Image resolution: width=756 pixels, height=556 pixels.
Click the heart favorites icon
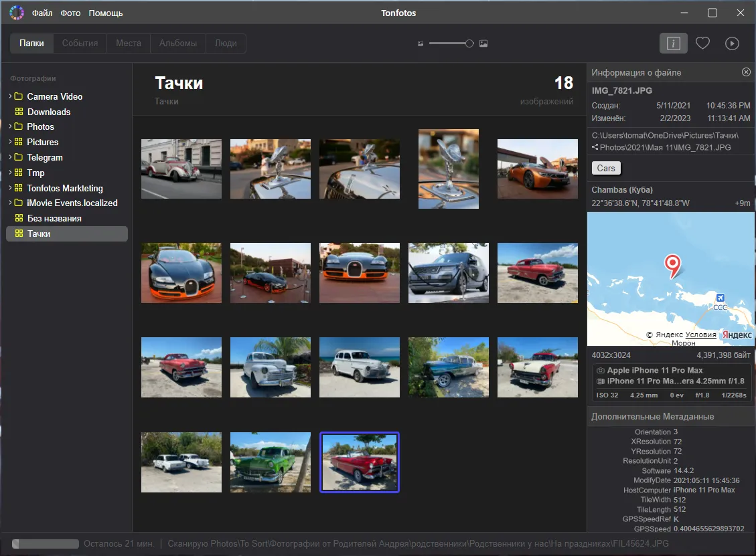[x=702, y=43]
